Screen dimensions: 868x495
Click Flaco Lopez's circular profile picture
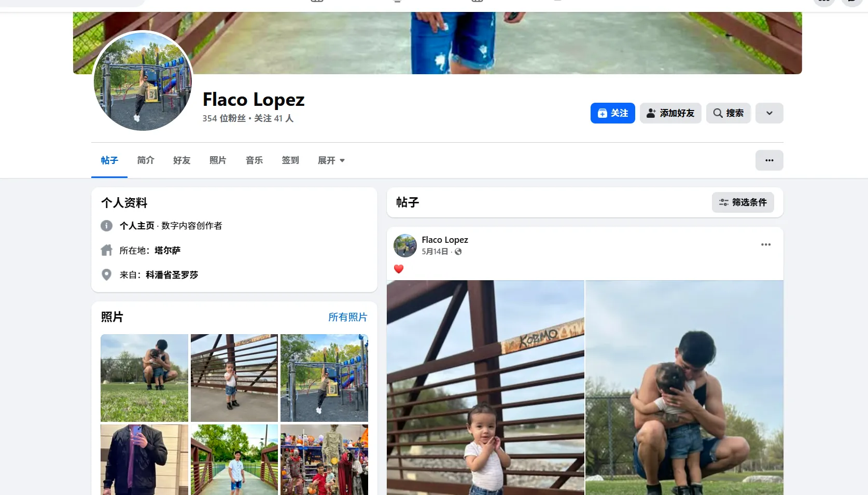click(x=144, y=82)
